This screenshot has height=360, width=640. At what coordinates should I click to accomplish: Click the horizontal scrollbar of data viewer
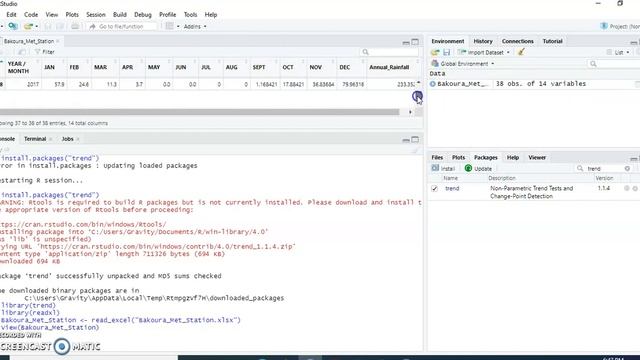(x=199, y=112)
